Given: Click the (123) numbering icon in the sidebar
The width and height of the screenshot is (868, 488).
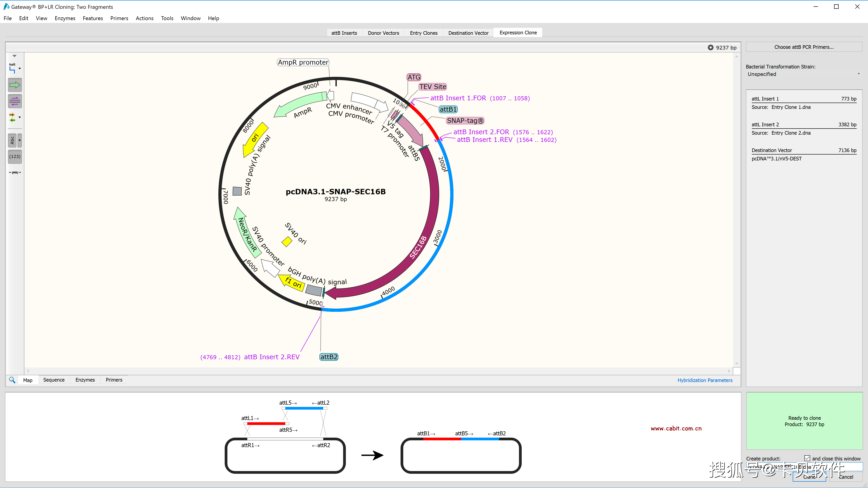Looking at the screenshot, I should tap(14, 157).
